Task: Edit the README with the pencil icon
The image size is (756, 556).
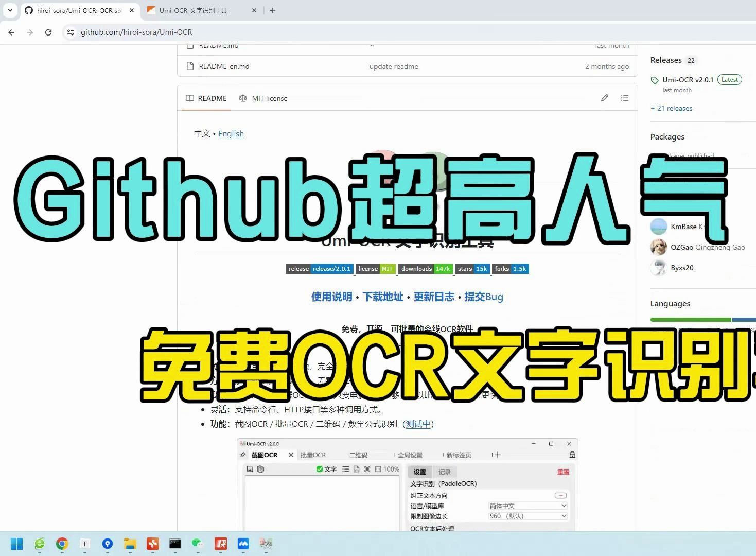Action: coord(605,98)
